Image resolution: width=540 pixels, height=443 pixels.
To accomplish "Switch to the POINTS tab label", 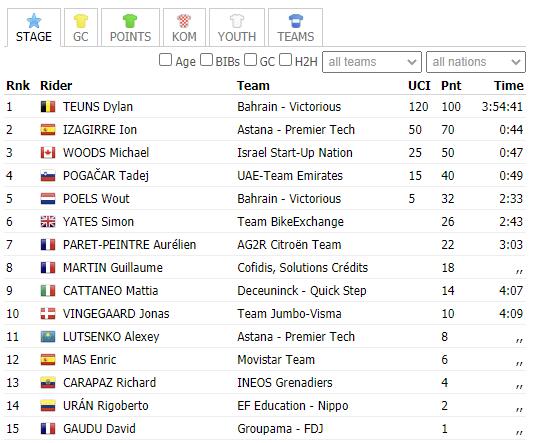I will [131, 37].
